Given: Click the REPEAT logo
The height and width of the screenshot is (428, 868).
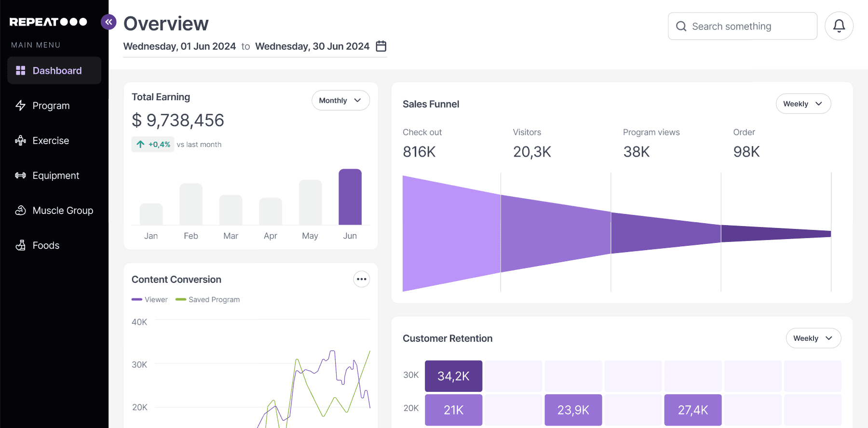Looking at the screenshot, I should point(48,22).
